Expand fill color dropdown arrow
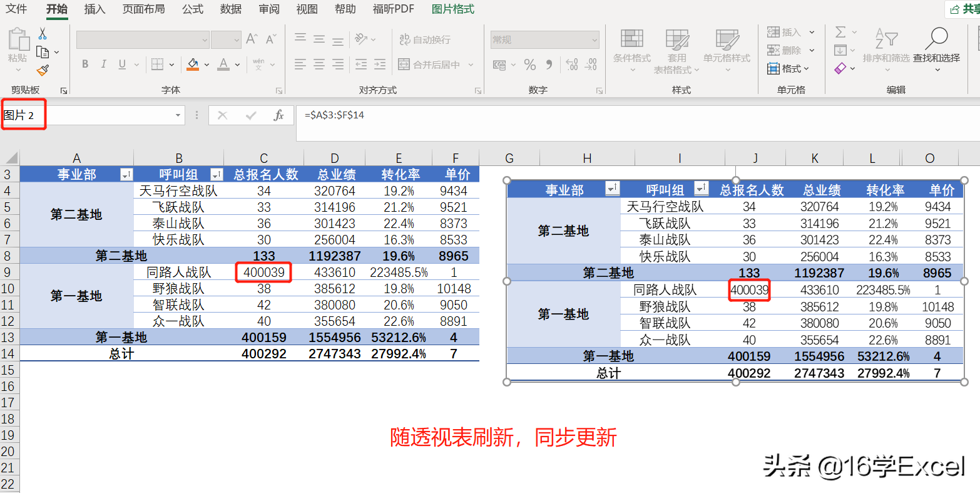980x493 pixels. click(207, 65)
